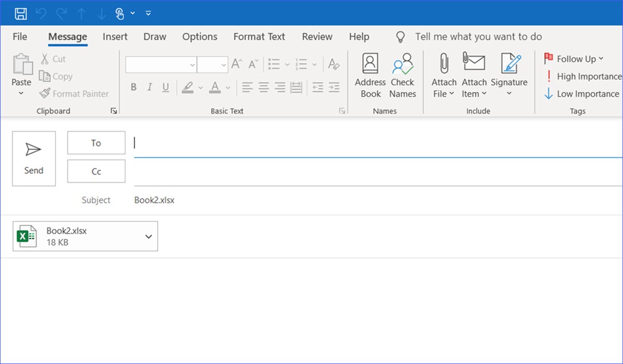Image resolution: width=623 pixels, height=364 pixels.
Task: Click the To recipients button
Action: tap(96, 143)
